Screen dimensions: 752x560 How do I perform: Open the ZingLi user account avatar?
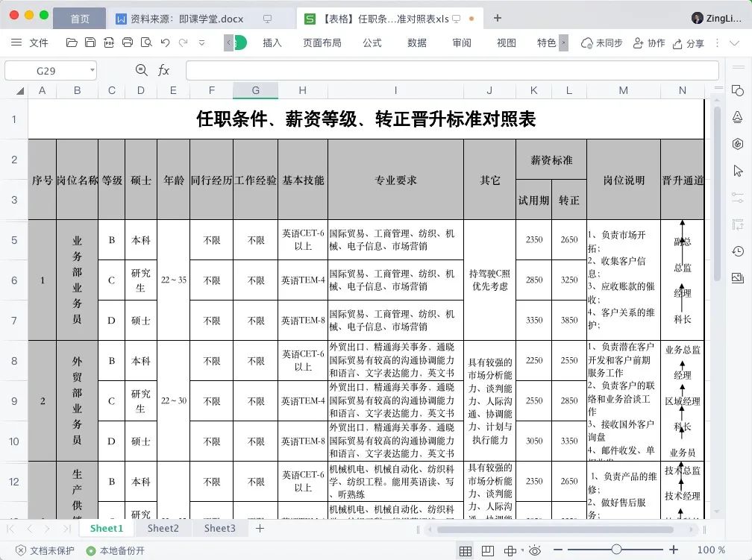pyautogui.click(x=698, y=18)
